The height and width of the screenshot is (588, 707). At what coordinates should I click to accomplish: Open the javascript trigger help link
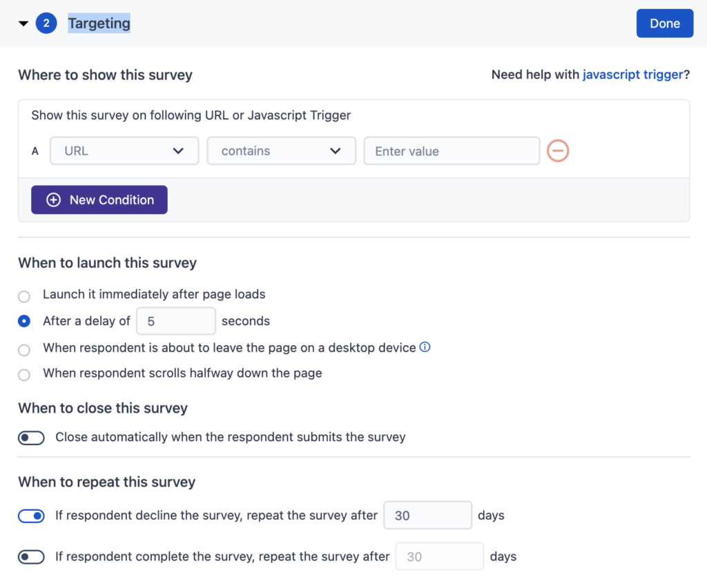[632, 74]
